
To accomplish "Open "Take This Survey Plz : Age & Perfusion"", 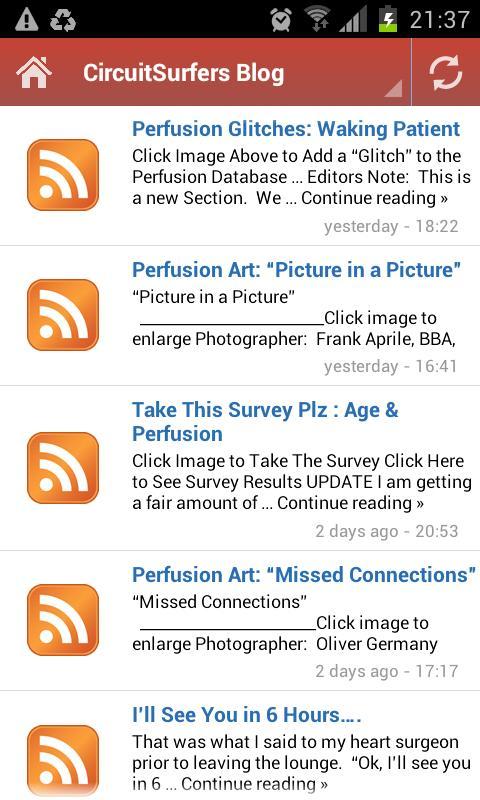I will click(265, 422).
